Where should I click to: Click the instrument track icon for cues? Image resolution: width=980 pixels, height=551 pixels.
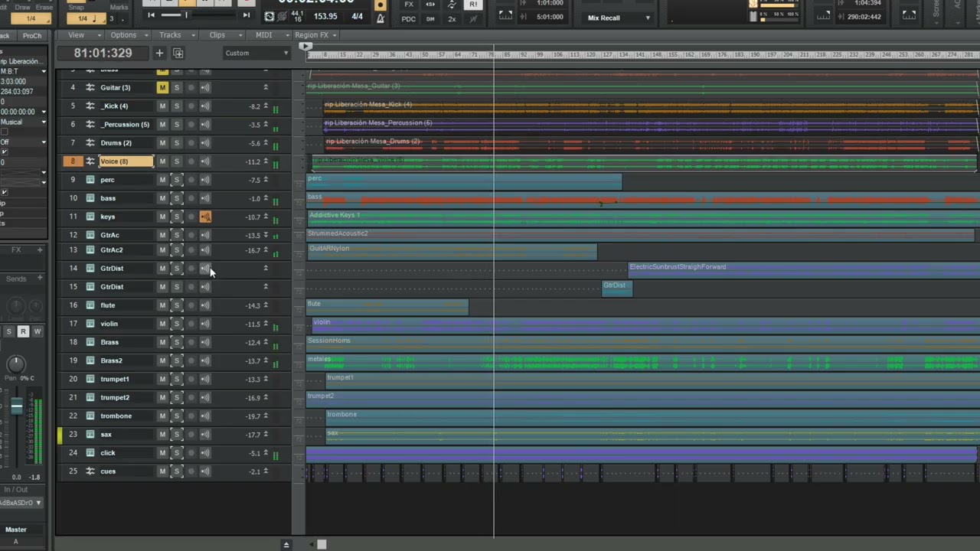pos(90,471)
